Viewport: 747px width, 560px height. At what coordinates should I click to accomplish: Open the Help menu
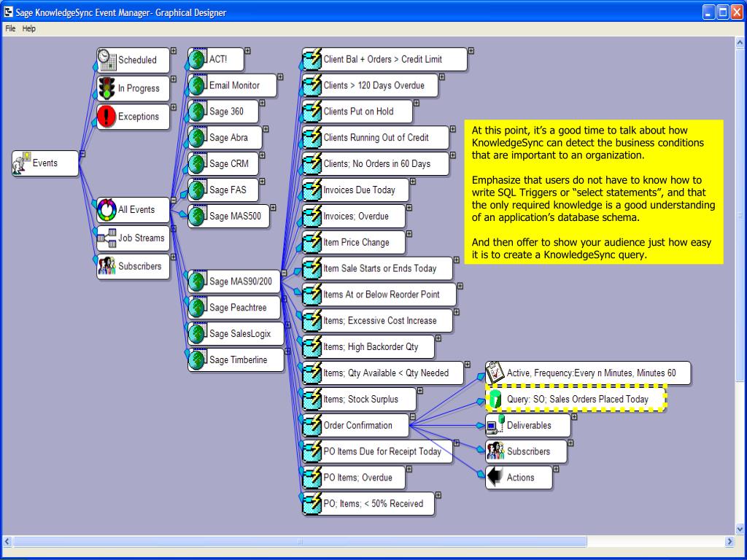pos(29,28)
